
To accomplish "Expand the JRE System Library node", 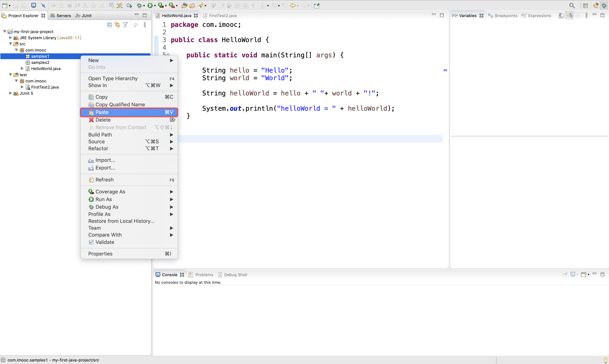I will 10,38.
